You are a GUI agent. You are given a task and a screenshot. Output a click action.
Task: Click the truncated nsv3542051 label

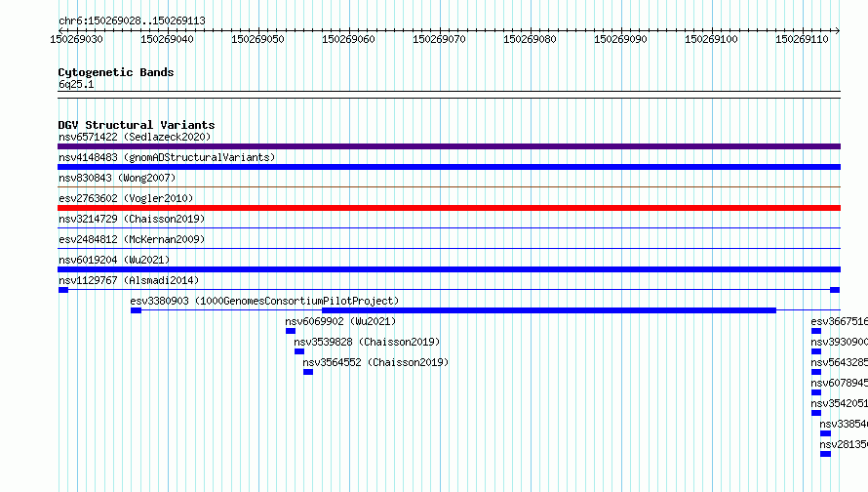point(839,403)
